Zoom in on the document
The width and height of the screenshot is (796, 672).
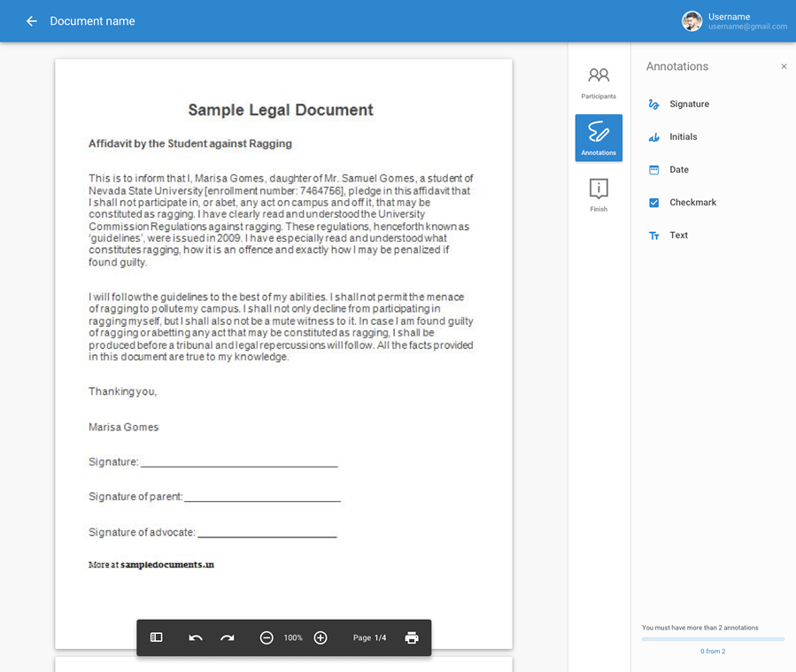(x=321, y=637)
